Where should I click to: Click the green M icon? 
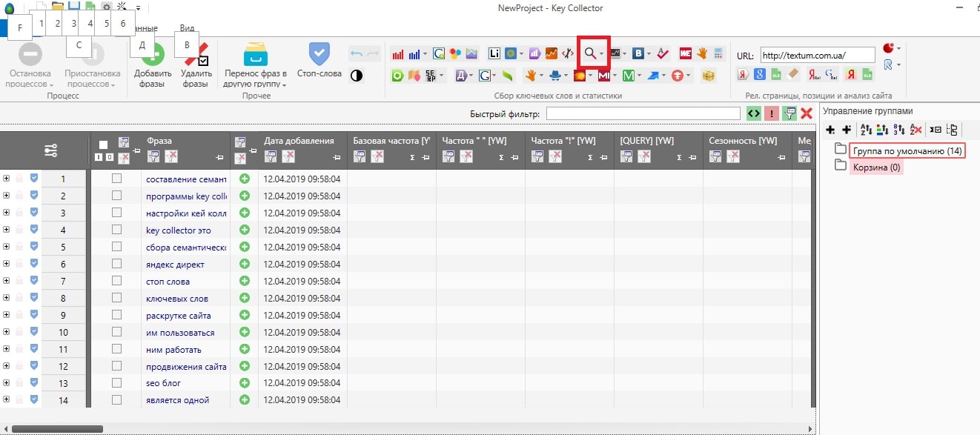tap(629, 75)
